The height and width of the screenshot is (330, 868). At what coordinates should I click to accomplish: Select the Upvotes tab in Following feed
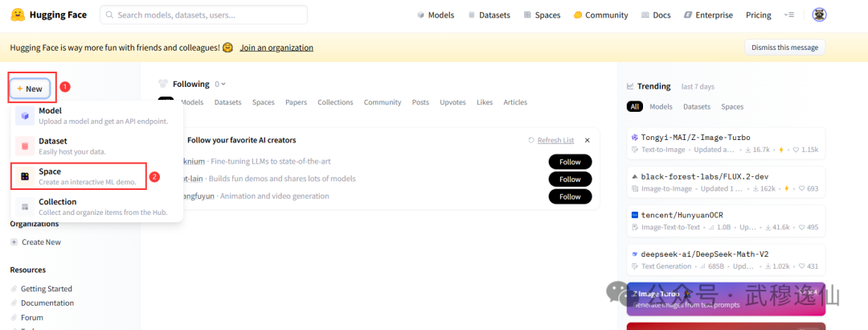coord(452,102)
